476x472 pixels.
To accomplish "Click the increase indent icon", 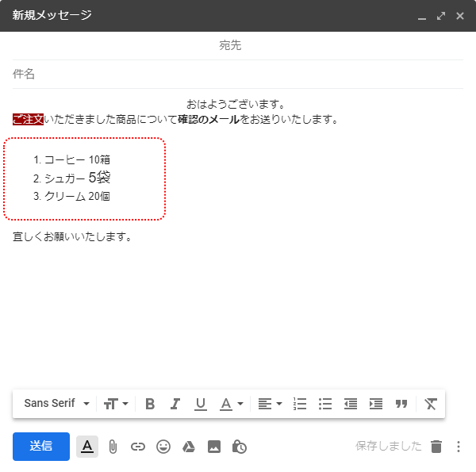I will [x=376, y=404].
